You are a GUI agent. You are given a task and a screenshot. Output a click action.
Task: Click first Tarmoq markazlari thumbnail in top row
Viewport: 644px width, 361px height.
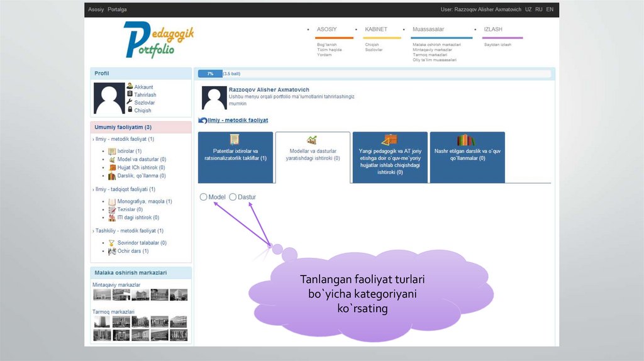pos(102,321)
